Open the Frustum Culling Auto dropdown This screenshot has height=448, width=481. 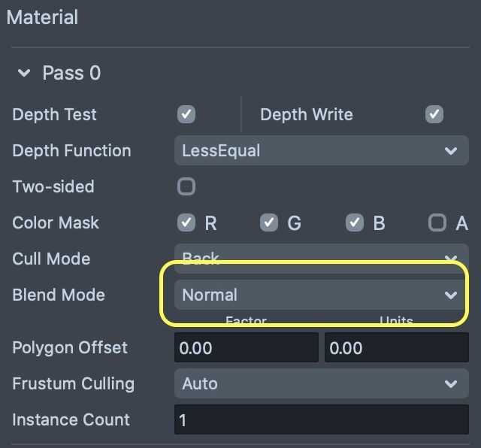point(321,383)
